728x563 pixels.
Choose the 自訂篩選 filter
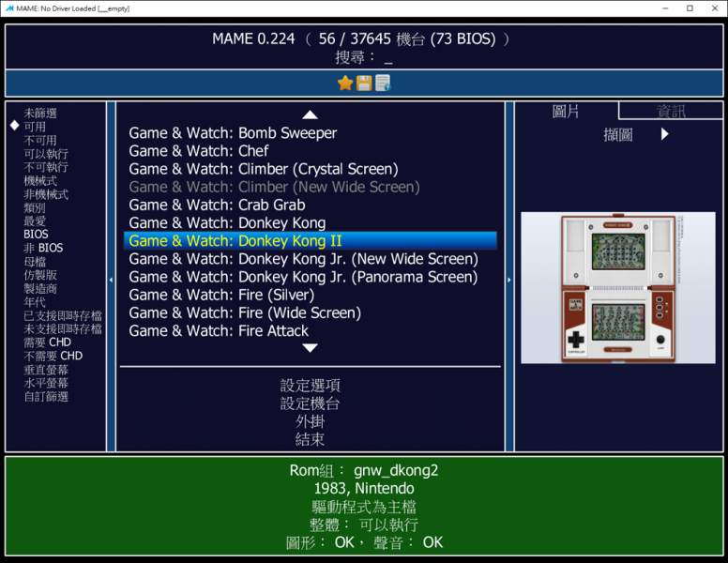[x=46, y=396]
